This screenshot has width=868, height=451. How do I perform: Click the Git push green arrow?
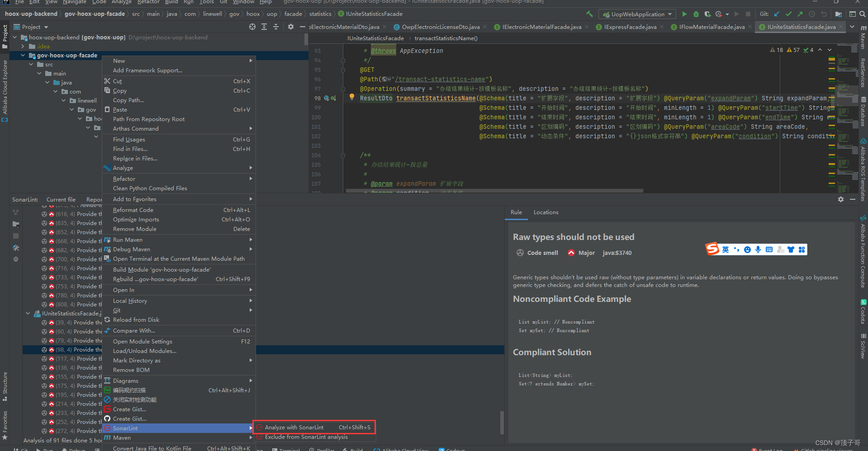tap(800, 14)
